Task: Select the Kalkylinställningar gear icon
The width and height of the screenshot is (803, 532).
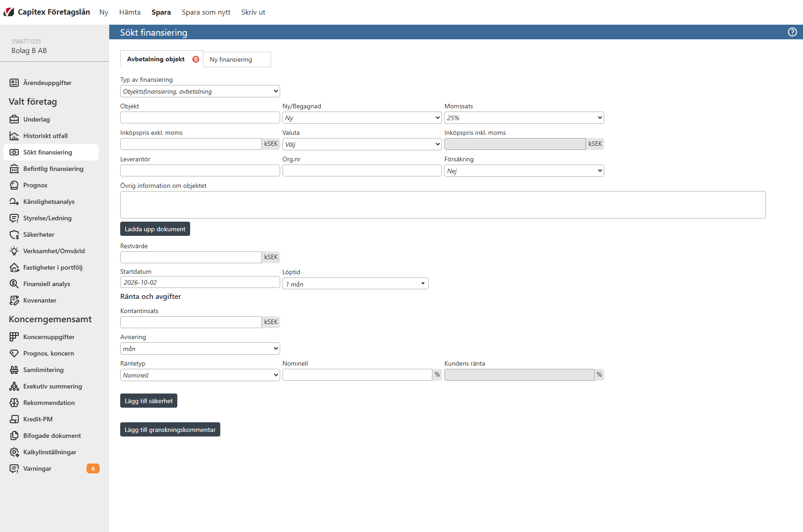Action: pyautogui.click(x=14, y=452)
